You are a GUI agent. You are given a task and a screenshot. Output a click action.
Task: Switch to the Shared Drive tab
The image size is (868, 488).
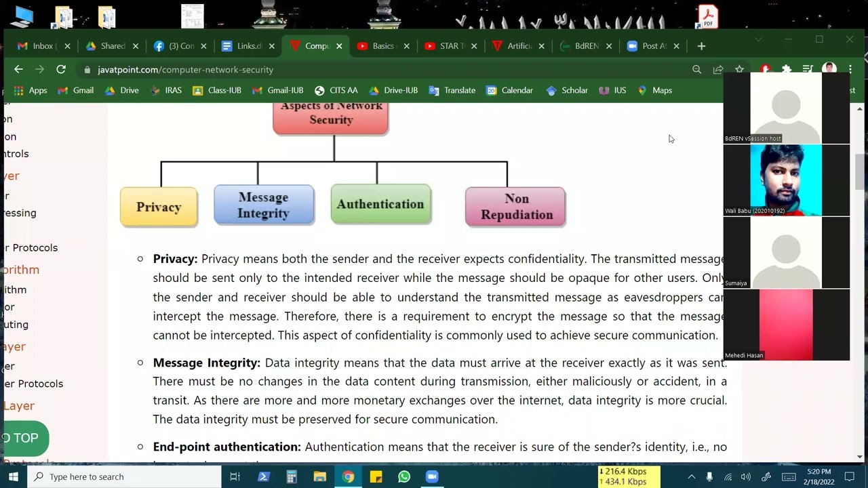click(112, 46)
